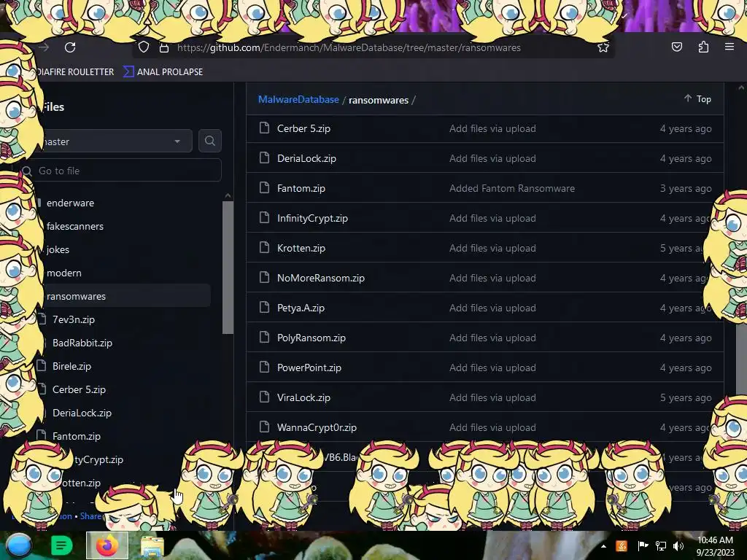The width and height of the screenshot is (747, 560).
Task: Open the Action Center flag icon
Action: [x=643, y=546]
